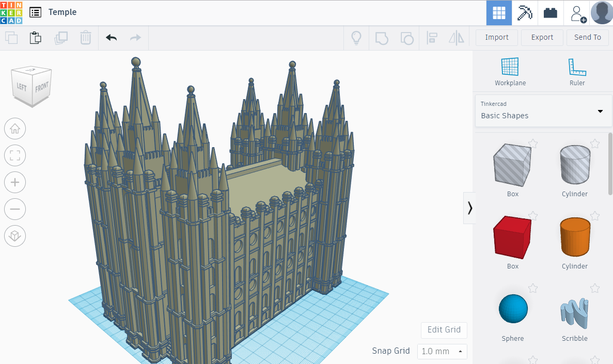Click the Export button
613x364 pixels.
click(x=542, y=37)
